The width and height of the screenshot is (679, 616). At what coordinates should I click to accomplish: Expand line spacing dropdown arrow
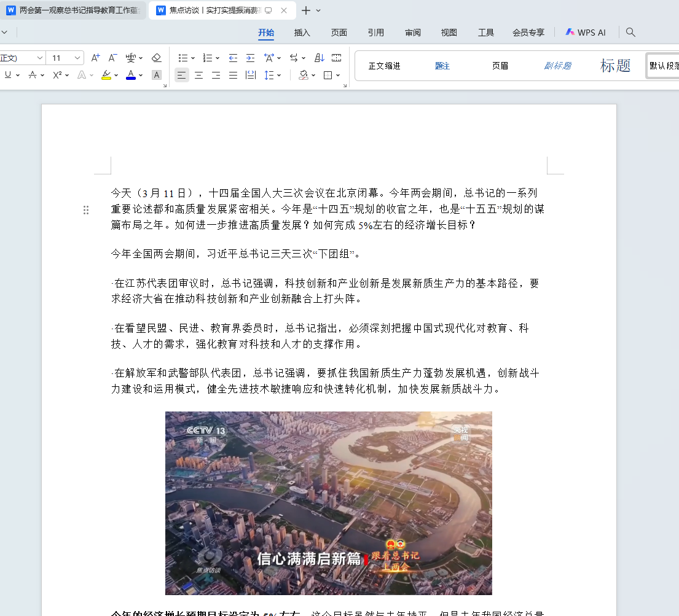tap(280, 76)
